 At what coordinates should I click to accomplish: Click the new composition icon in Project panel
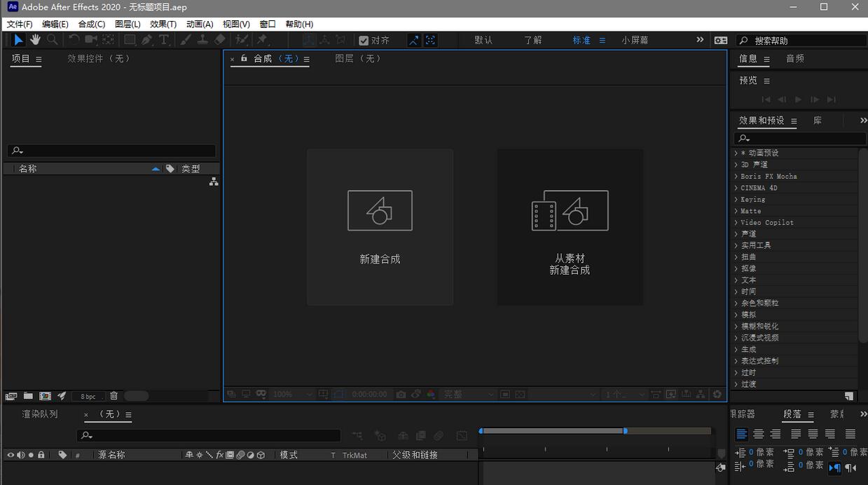point(45,396)
